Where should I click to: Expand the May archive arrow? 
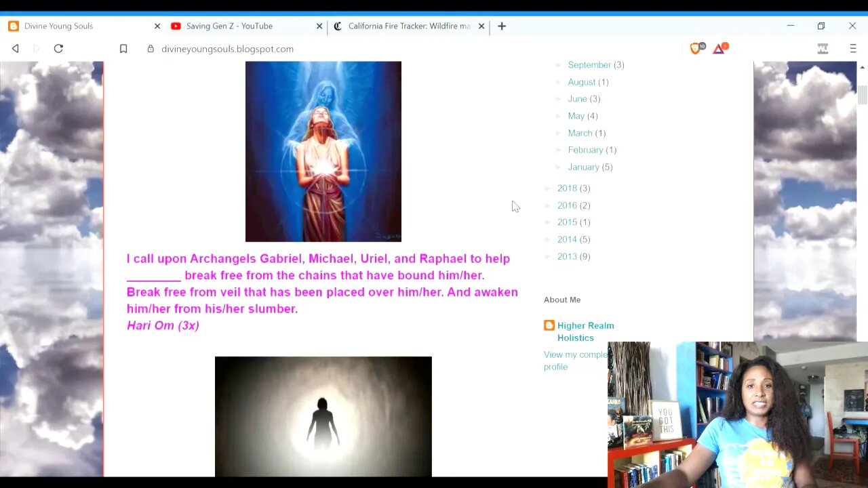(x=559, y=116)
